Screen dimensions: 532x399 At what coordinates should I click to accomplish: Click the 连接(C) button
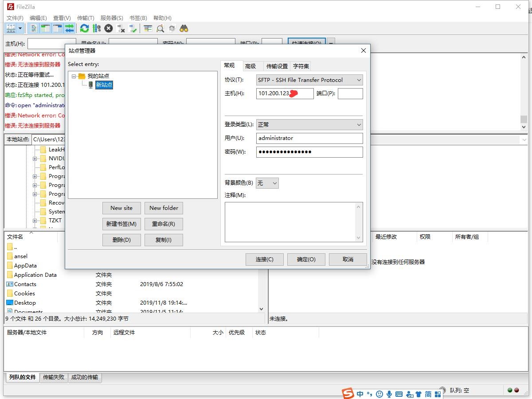(x=265, y=260)
